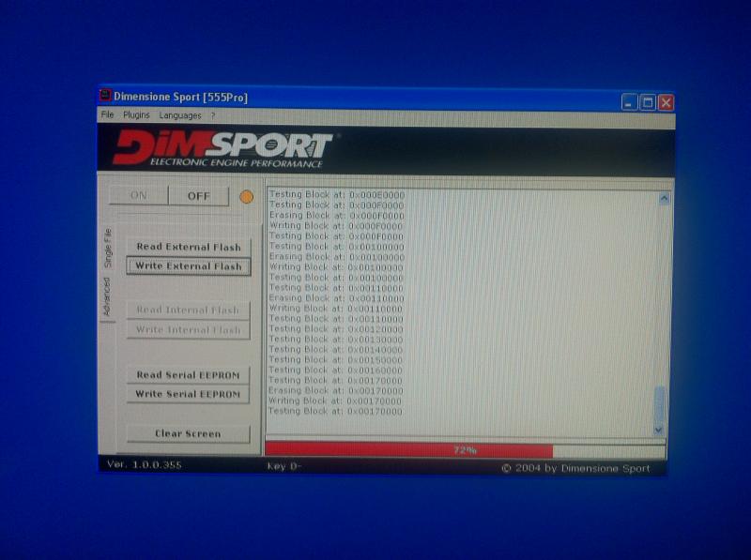Image resolution: width=751 pixels, height=560 pixels.
Task: Click the log scrollbar up arrow
Action: [x=664, y=198]
